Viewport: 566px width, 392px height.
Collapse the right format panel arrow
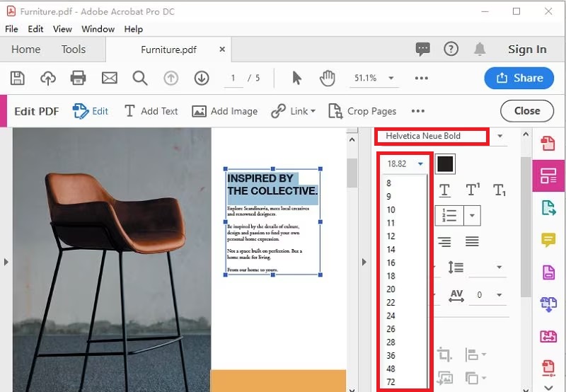tap(364, 262)
